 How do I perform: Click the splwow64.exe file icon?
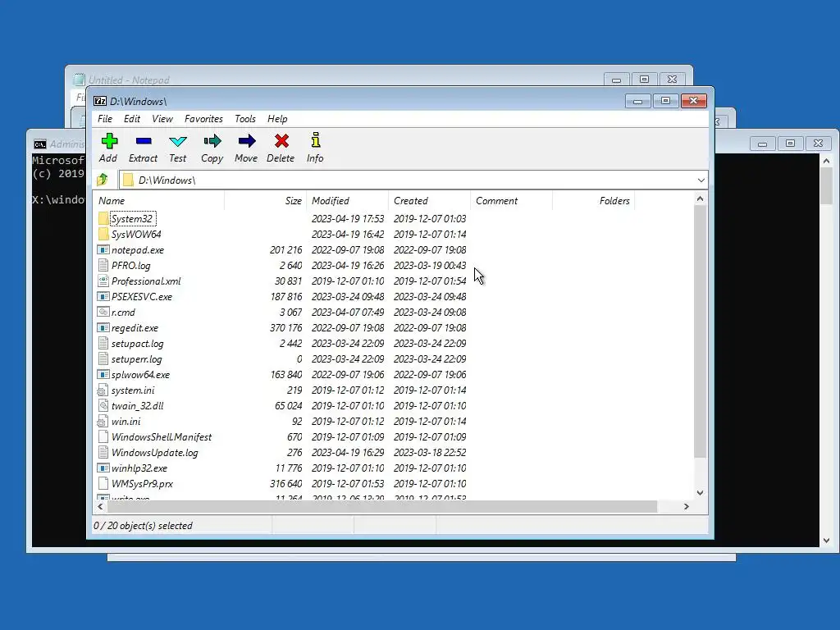103,374
